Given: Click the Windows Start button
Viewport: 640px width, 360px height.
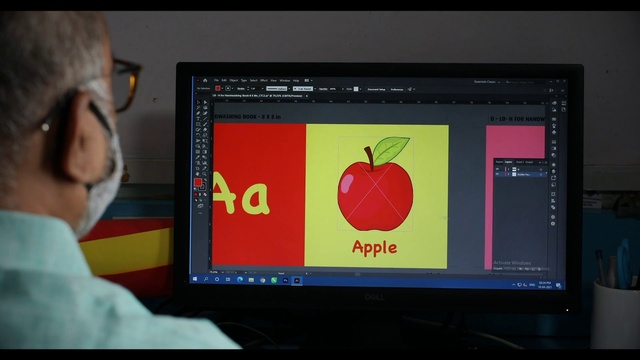Looking at the screenshot, I should [x=195, y=279].
